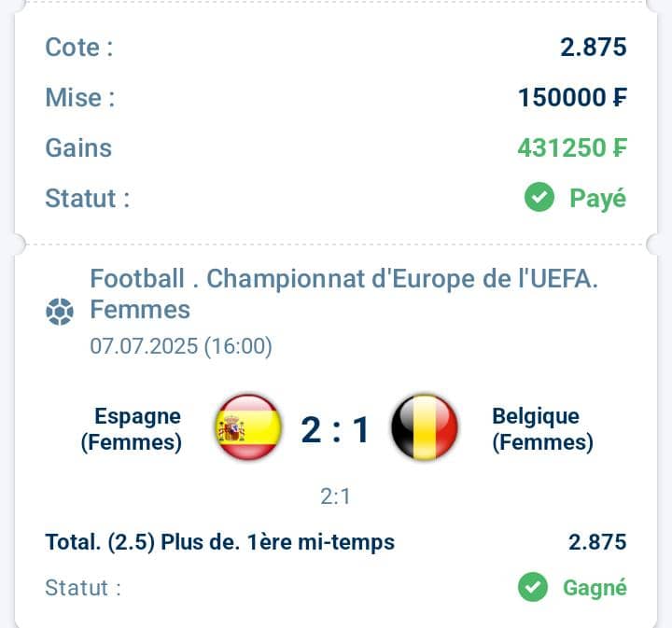Click the Espagne (Femmes) team name

pos(132,429)
